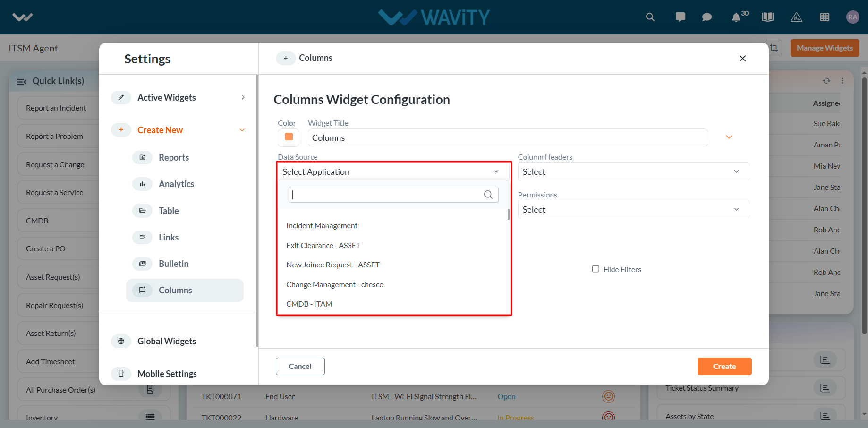Expand the Column Headers Select dropdown
The image size is (868, 428).
(633, 171)
